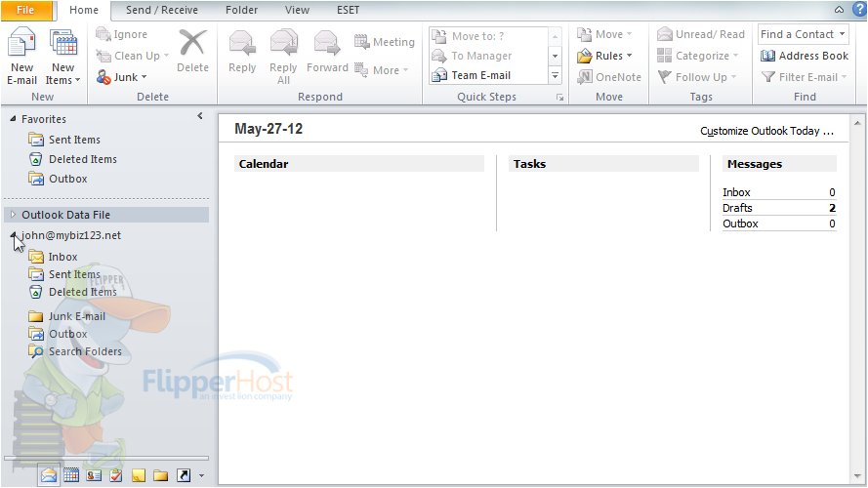Click the Reply All button
The height and width of the screenshot is (488, 868).
[283, 58]
